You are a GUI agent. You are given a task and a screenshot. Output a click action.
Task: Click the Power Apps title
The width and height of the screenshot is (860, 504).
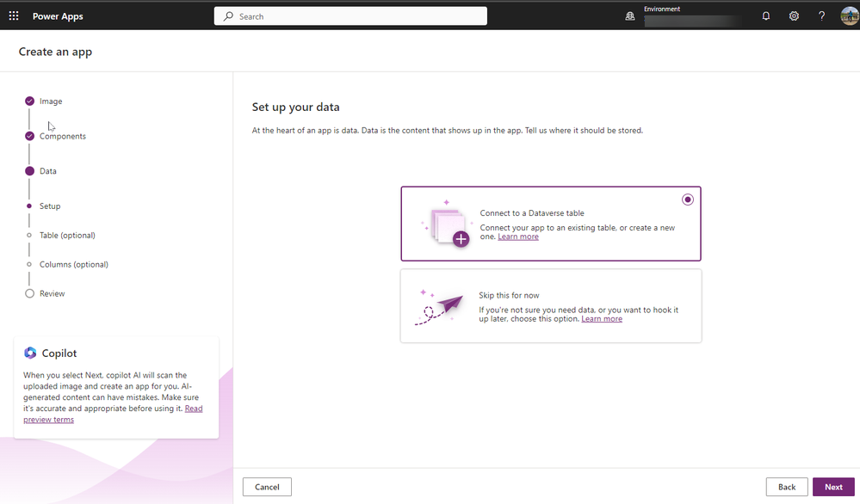[x=58, y=16]
